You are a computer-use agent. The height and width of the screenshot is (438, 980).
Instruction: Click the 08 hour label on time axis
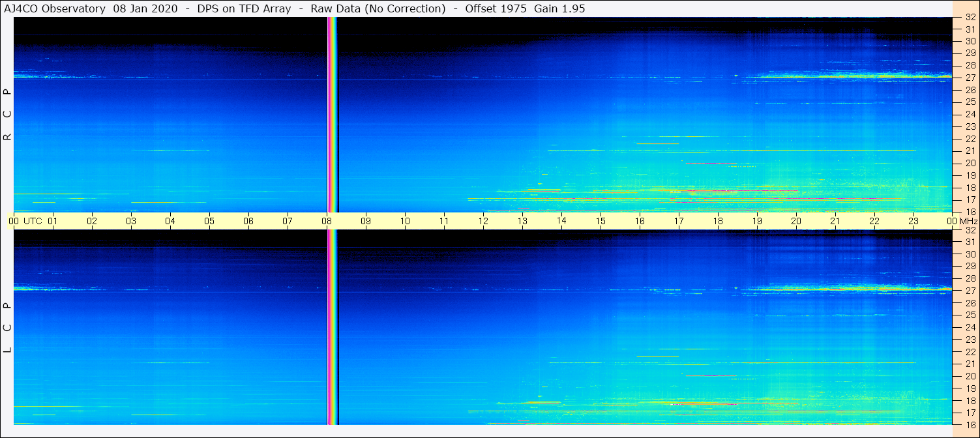point(327,221)
